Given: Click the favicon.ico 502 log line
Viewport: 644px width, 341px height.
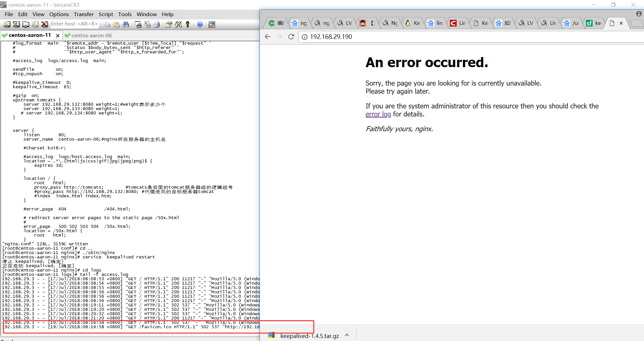Looking at the screenshot, I should click(x=131, y=327).
